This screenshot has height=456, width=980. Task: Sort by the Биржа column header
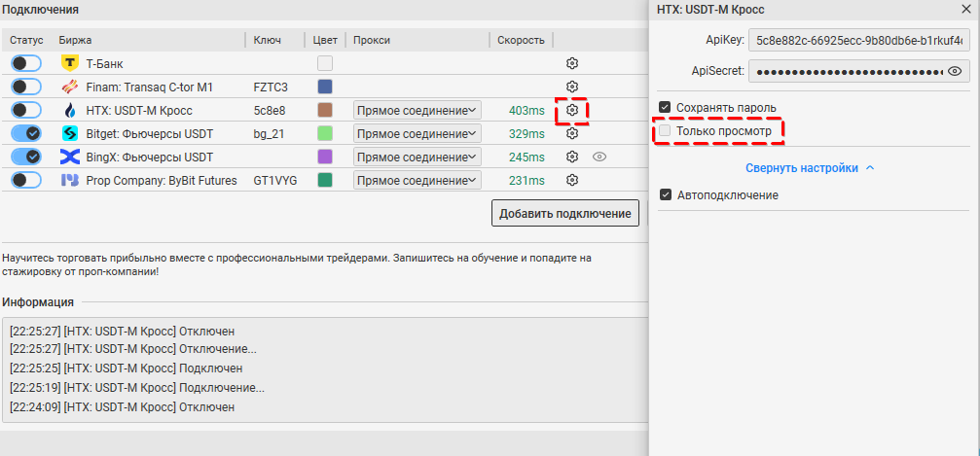pyautogui.click(x=71, y=40)
